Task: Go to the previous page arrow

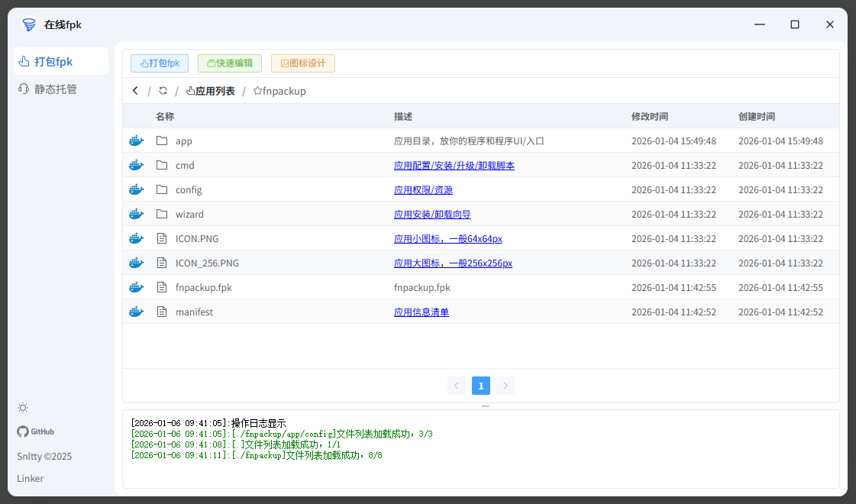Action: click(457, 386)
